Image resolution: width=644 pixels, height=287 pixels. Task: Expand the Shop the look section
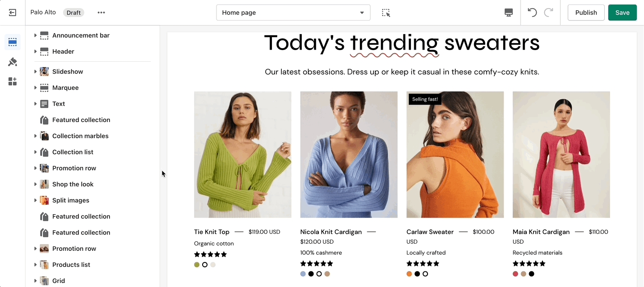(x=35, y=184)
